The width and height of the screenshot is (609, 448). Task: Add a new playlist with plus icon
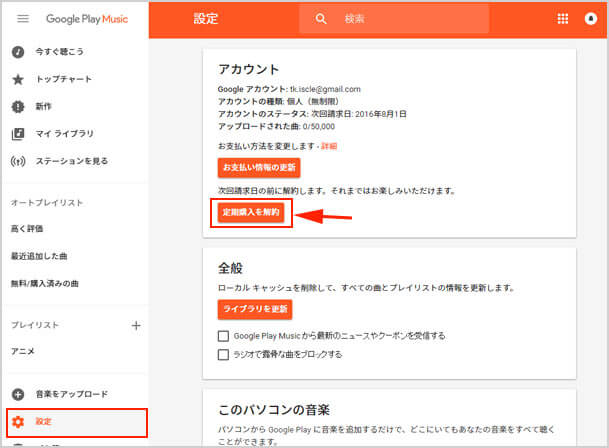(136, 325)
